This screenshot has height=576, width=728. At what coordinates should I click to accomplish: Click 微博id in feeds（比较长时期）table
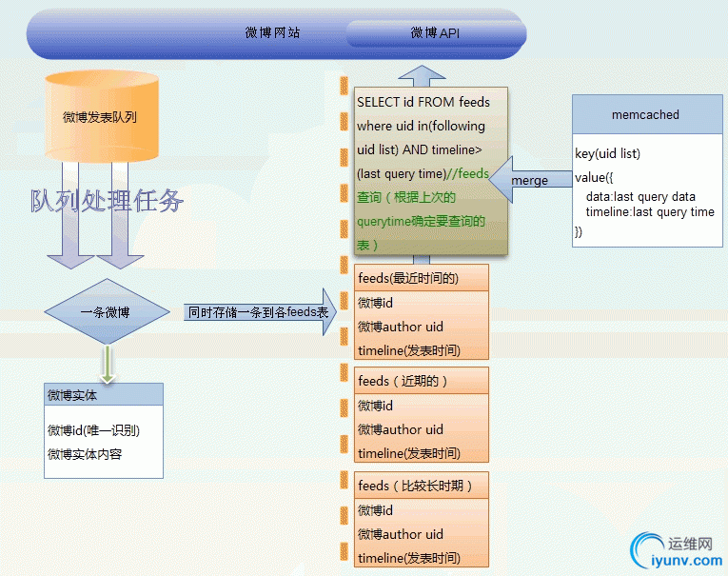pos(375,510)
